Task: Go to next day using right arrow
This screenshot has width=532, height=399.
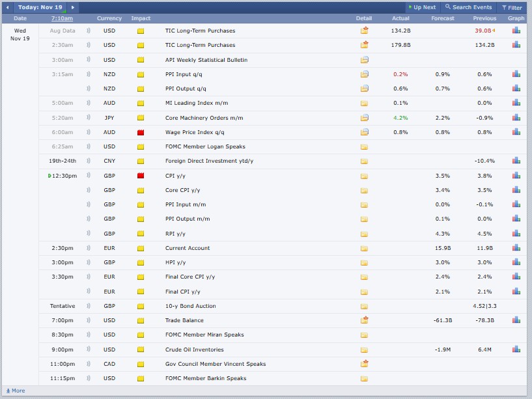Action: point(73,7)
